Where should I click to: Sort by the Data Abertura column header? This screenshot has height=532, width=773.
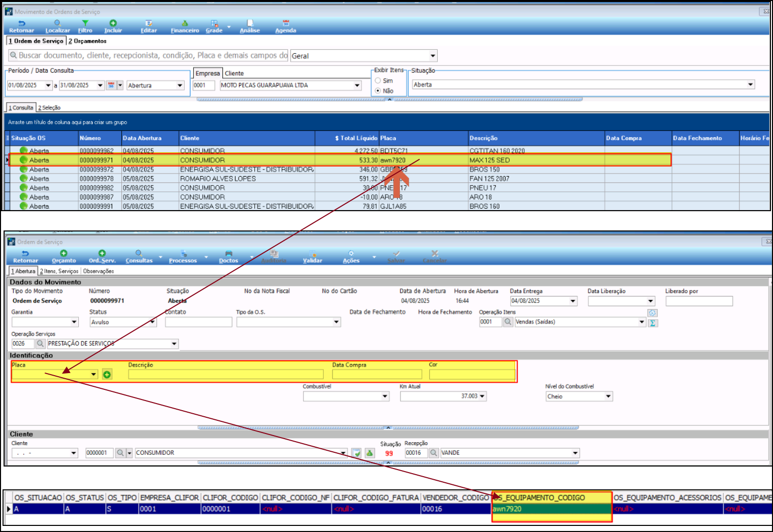(x=150, y=138)
